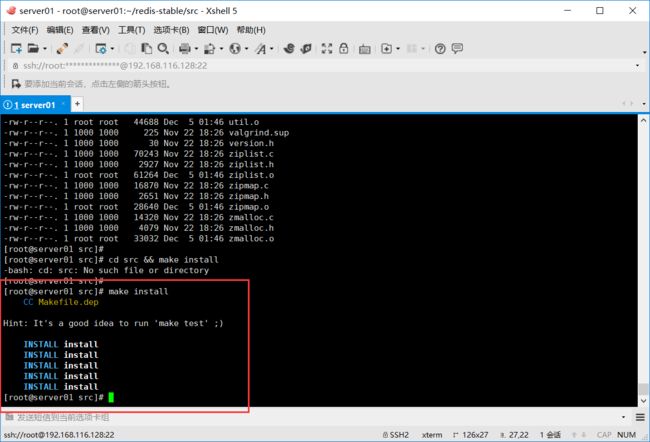
Task: Click the Font letter A icon
Action: point(261,49)
